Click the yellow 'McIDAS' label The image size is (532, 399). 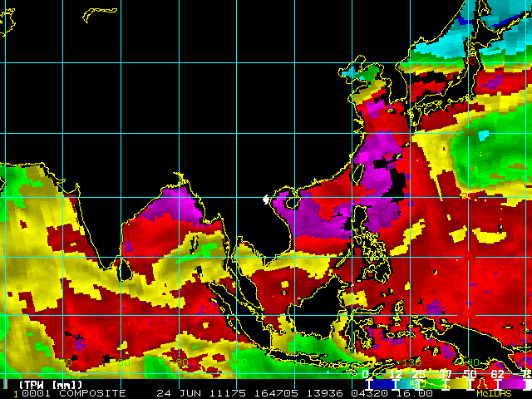pyautogui.click(x=494, y=393)
